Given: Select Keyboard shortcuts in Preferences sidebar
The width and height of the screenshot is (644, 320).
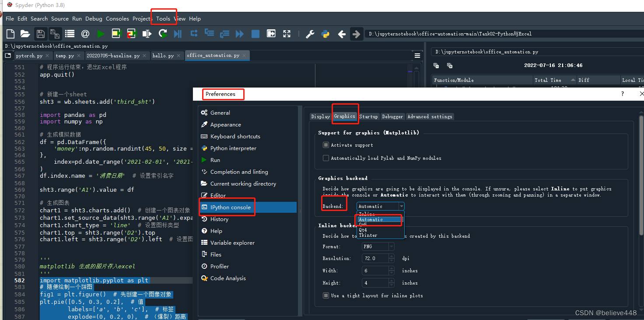Looking at the screenshot, I should pyautogui.click(x=247, y=137).
